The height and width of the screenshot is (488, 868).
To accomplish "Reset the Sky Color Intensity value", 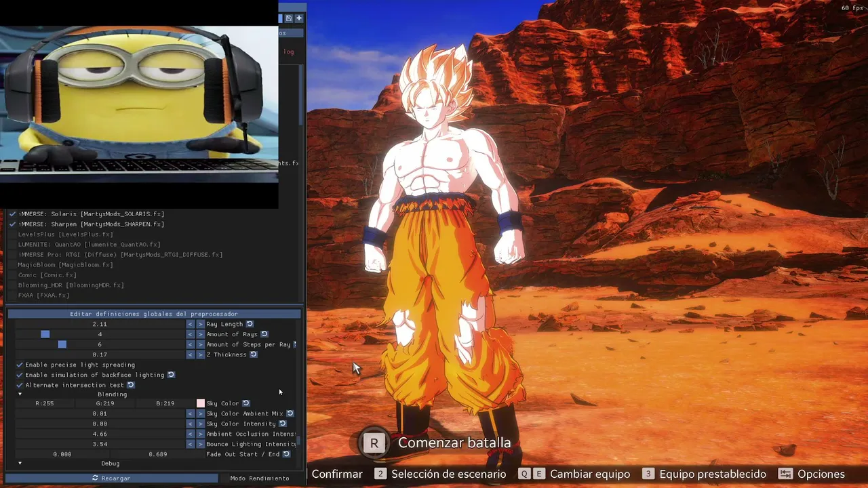I will (283, 424).
